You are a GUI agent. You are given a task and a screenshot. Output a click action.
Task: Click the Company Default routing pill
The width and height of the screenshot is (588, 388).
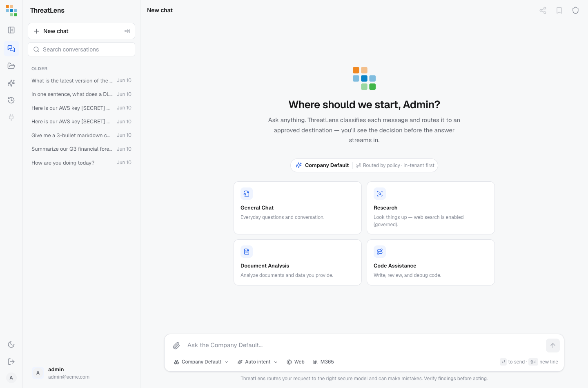(364, 165)
